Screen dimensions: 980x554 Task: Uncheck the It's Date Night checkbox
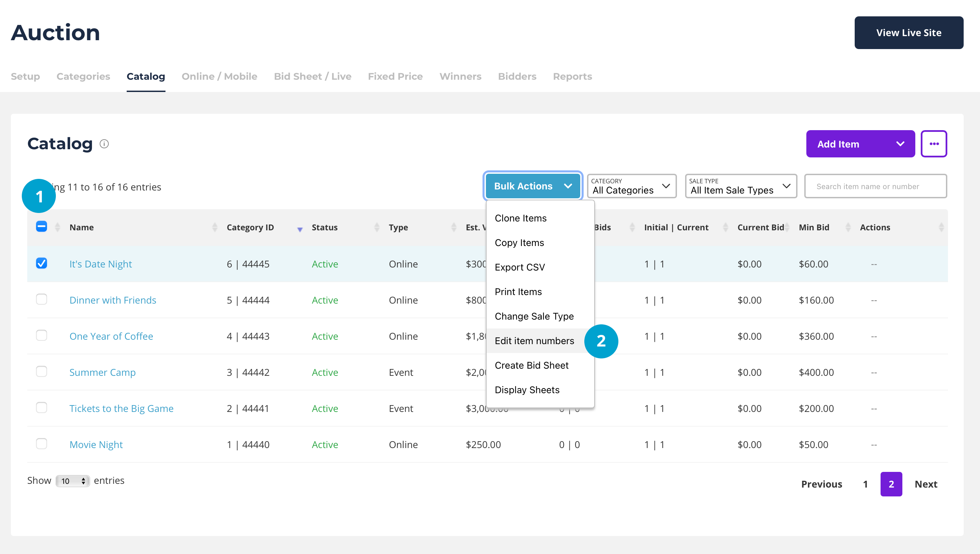[x=42, y=263]
